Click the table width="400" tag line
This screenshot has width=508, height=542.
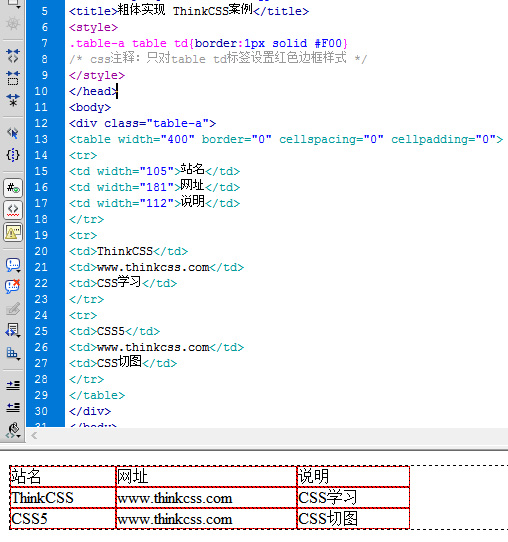286,139
